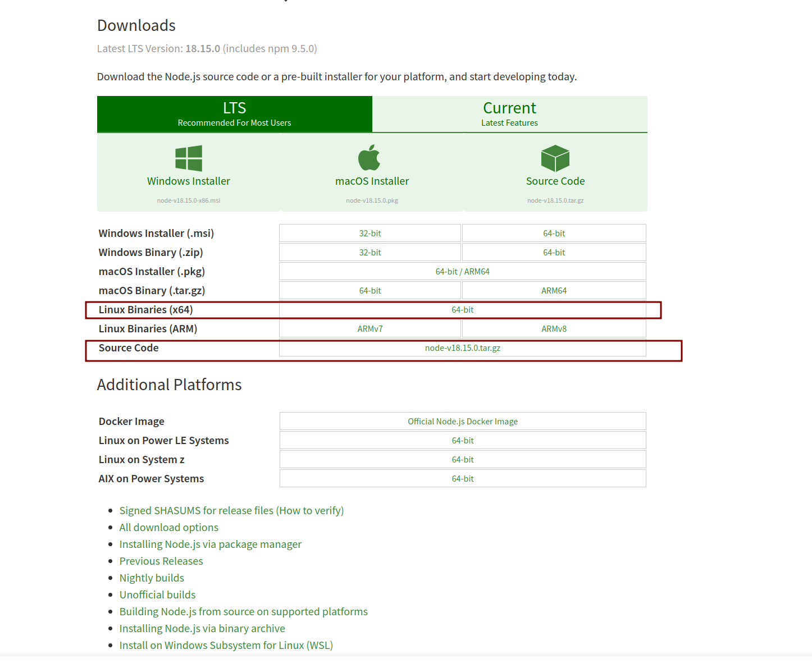Click the macOS Installer (.pkg) row label

pos(152,271)
